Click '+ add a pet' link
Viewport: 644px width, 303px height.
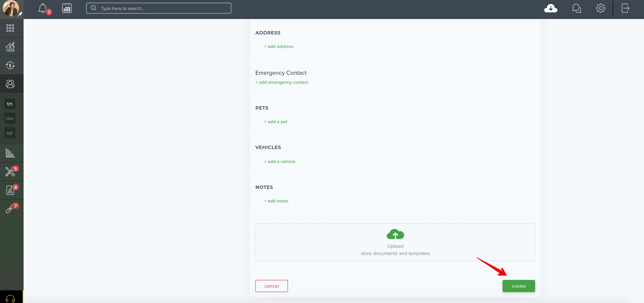point(276,122)
